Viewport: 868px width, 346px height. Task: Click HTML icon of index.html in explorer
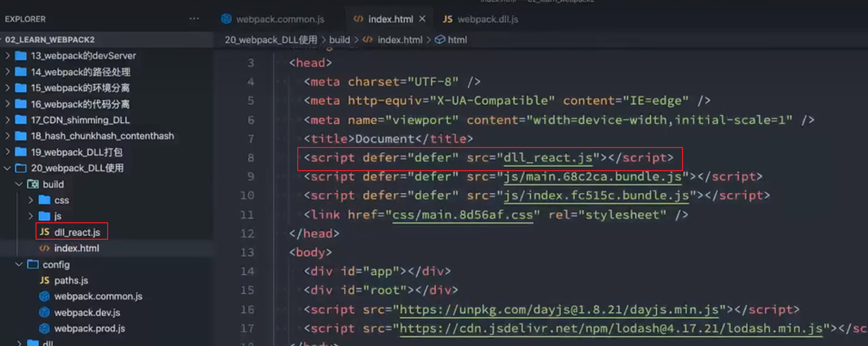[x=45, y=248]
